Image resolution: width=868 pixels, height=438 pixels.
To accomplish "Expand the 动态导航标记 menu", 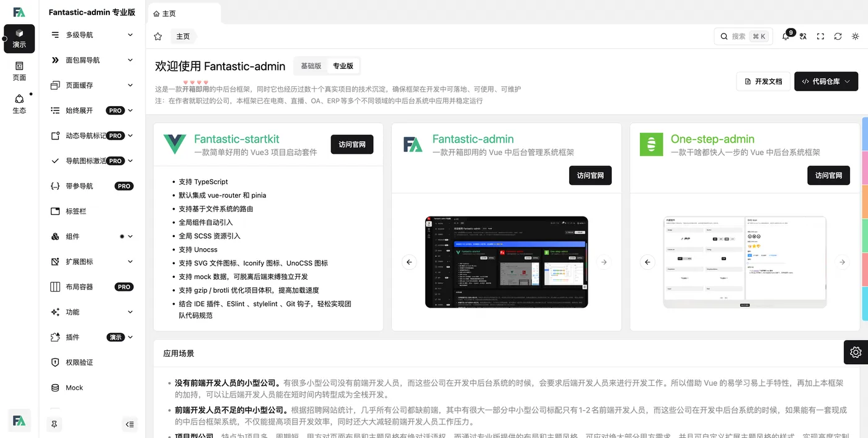I will coord(92,135).
